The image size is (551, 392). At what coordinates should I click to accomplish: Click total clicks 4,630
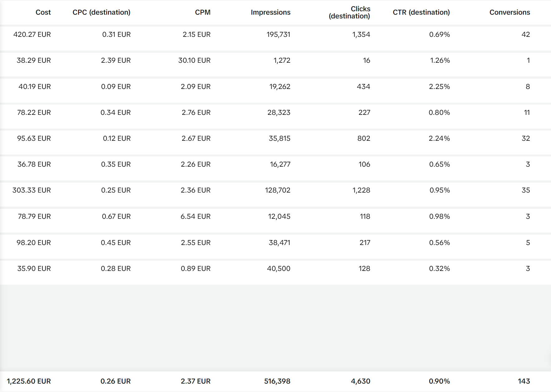coord(360,381)
